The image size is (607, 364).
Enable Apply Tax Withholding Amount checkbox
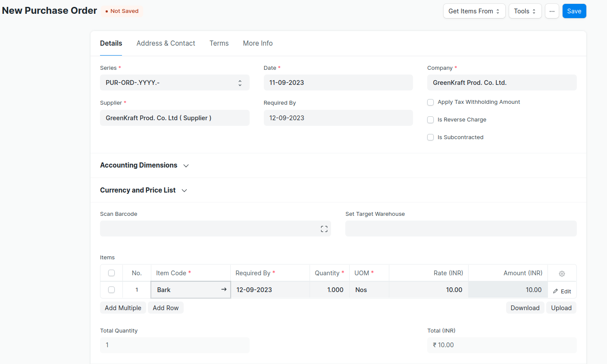point(430,102)
